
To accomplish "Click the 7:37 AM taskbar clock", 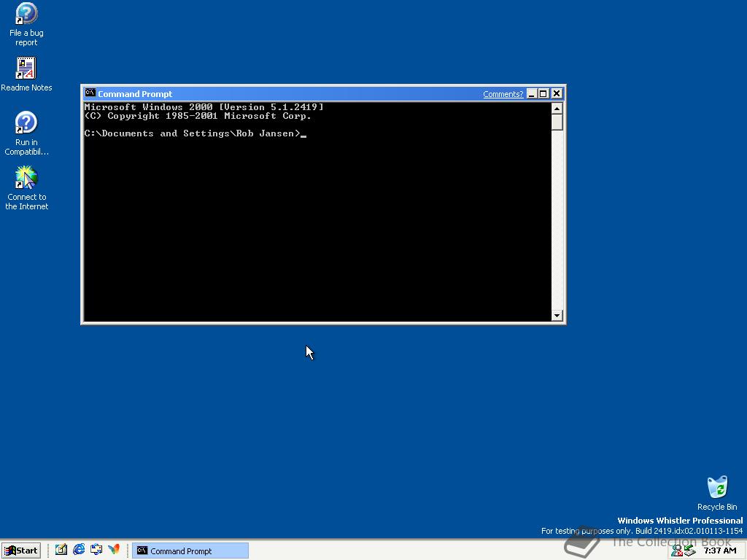I will pyautogui.click(x=720, y=551).
